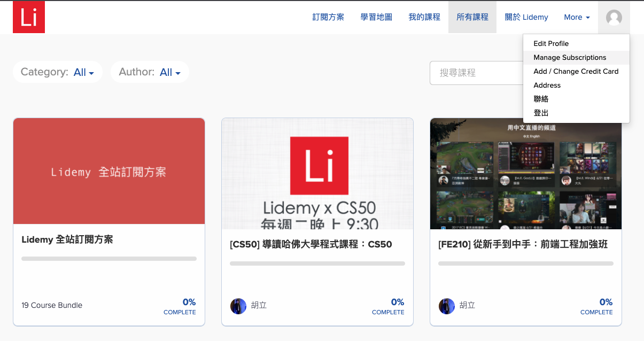This screenshot has height=341, width=644.
Task: Open the Author All filter dropdown
Action: [150, 72]
